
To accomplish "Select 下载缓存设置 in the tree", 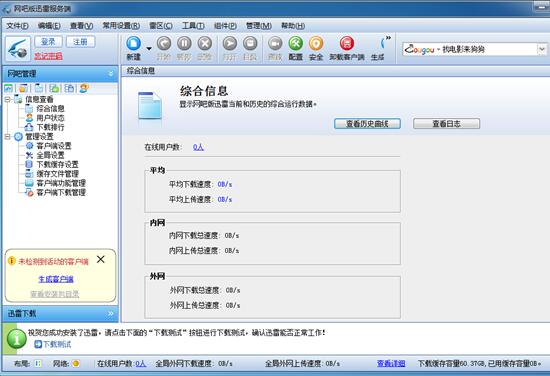I will (58, 164).
